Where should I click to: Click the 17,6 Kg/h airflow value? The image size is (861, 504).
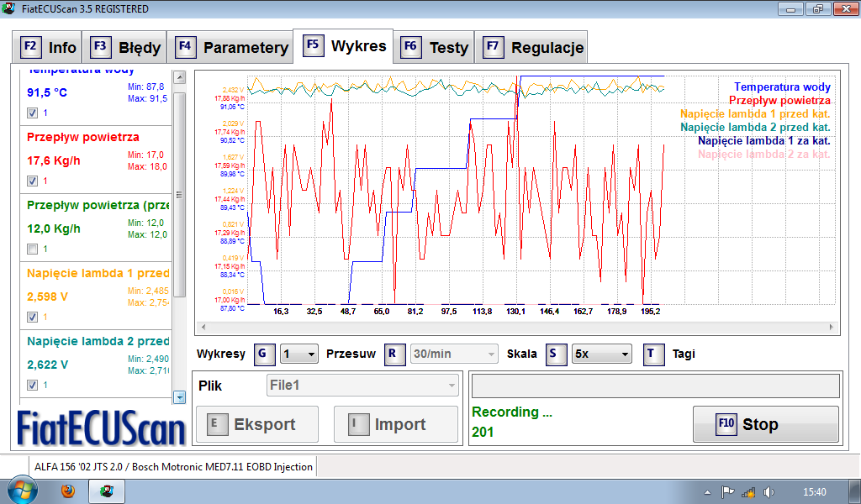(54, 160)
